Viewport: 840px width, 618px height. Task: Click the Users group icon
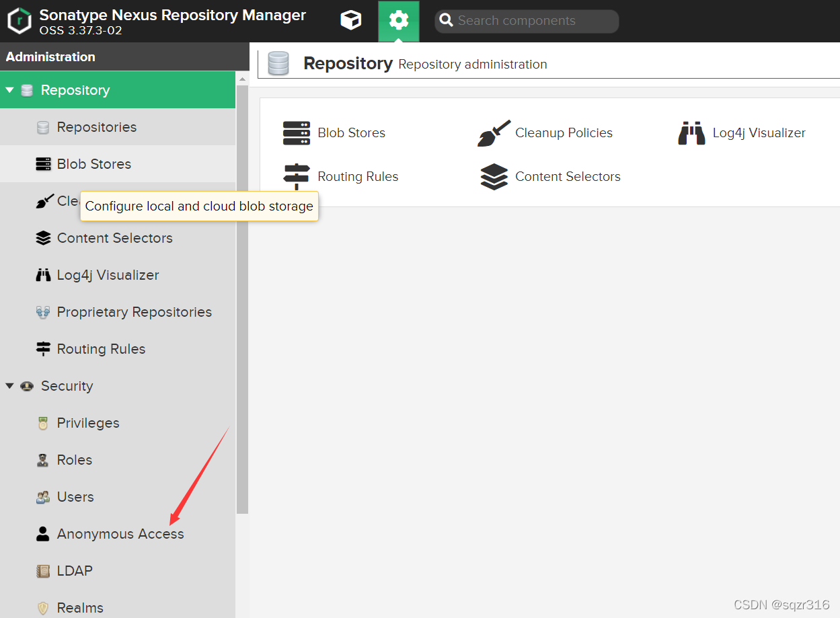[43, 497]
